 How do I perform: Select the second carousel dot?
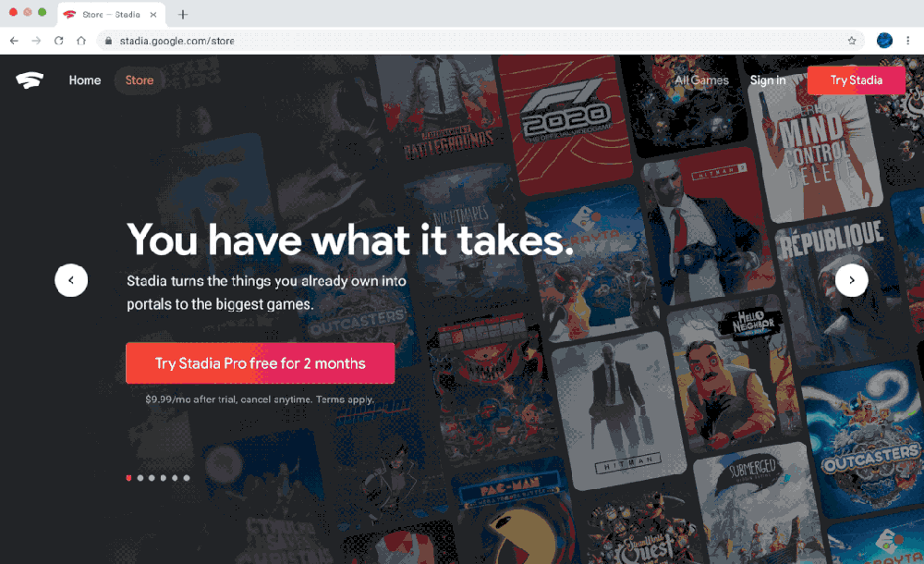(x=140, y=478)
